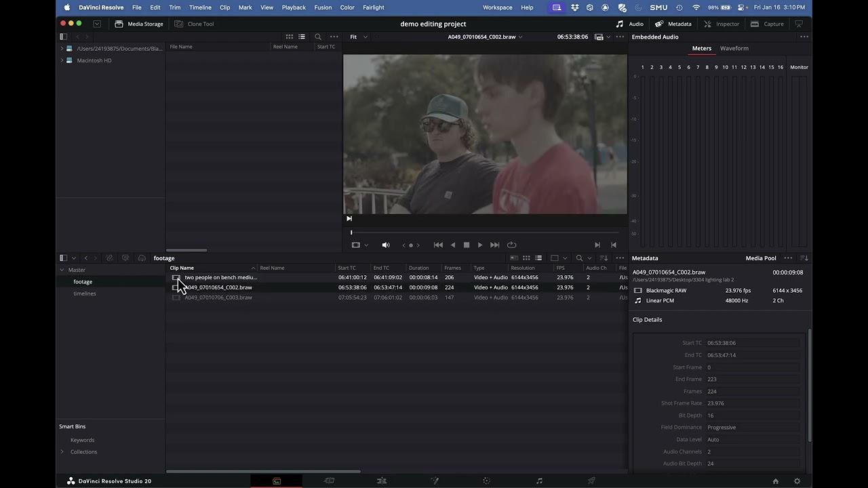Open the Playback menu
The image size is (868, 488).
(x=294, y=7)
